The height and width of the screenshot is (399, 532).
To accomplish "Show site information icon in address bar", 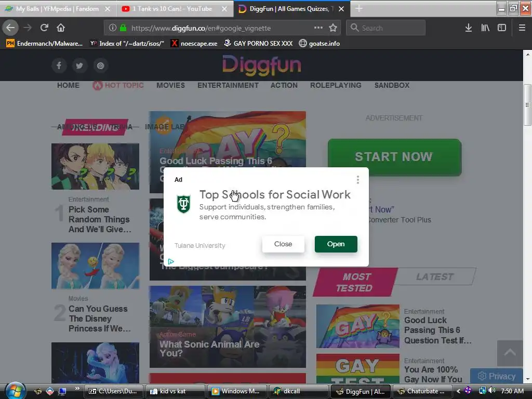I will pos(113,28).
